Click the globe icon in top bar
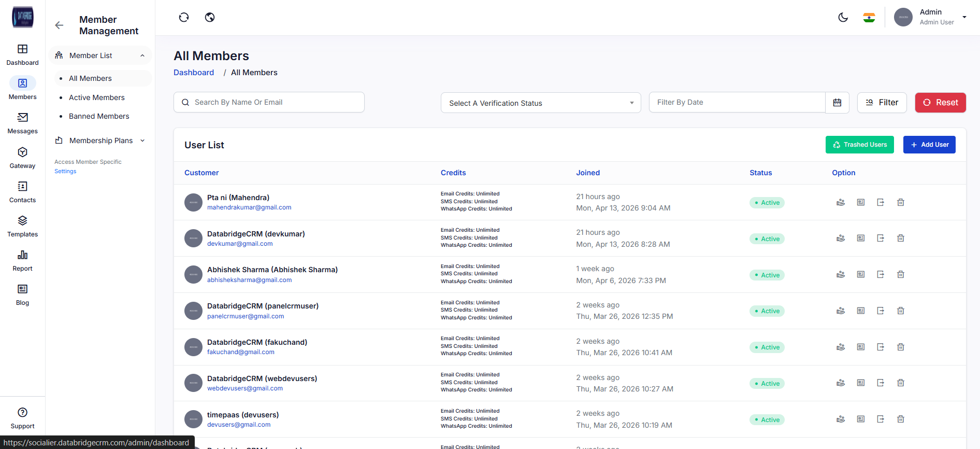The height and width of the screenshot is (449, 980). (x=210, y=18)
